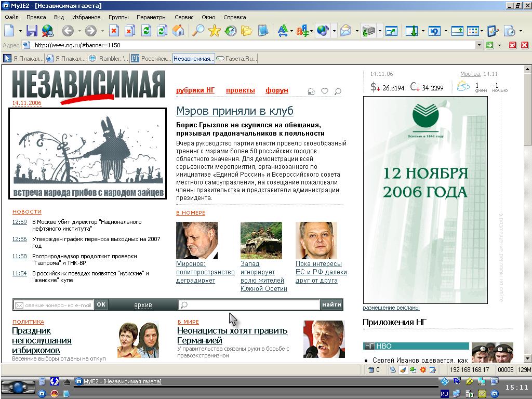Open favorites with the yellow star icon
The width and height of the screenshot is (532, 399).
[x=214, y=31]
